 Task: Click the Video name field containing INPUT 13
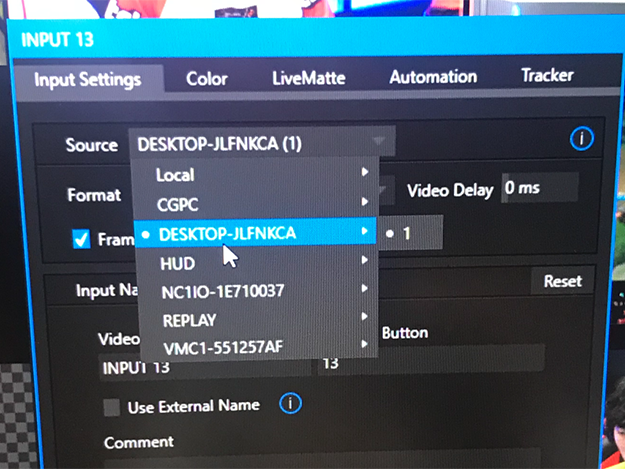tap(200, 367)
